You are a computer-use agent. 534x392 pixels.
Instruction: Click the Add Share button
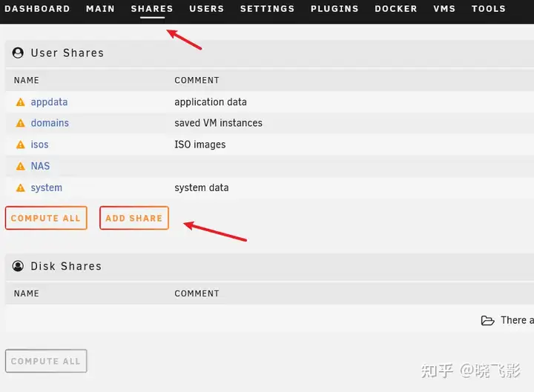tap(134, 218)
